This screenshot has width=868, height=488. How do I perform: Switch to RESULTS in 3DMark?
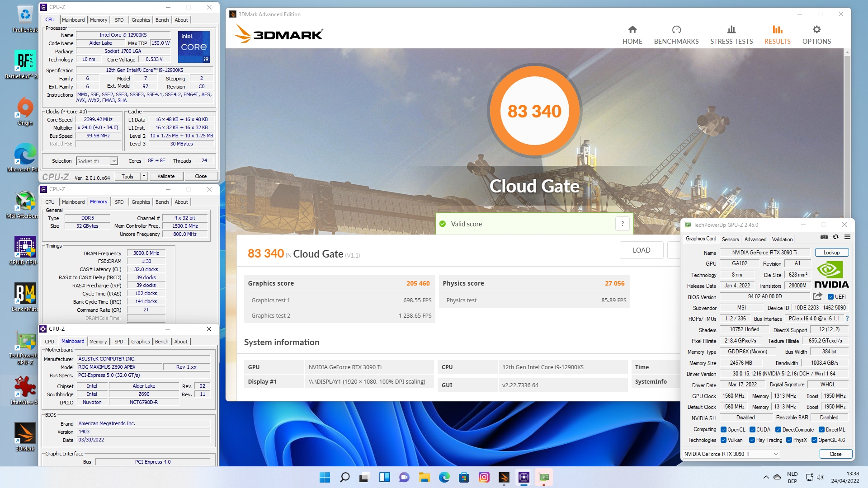tap(777, 35)
